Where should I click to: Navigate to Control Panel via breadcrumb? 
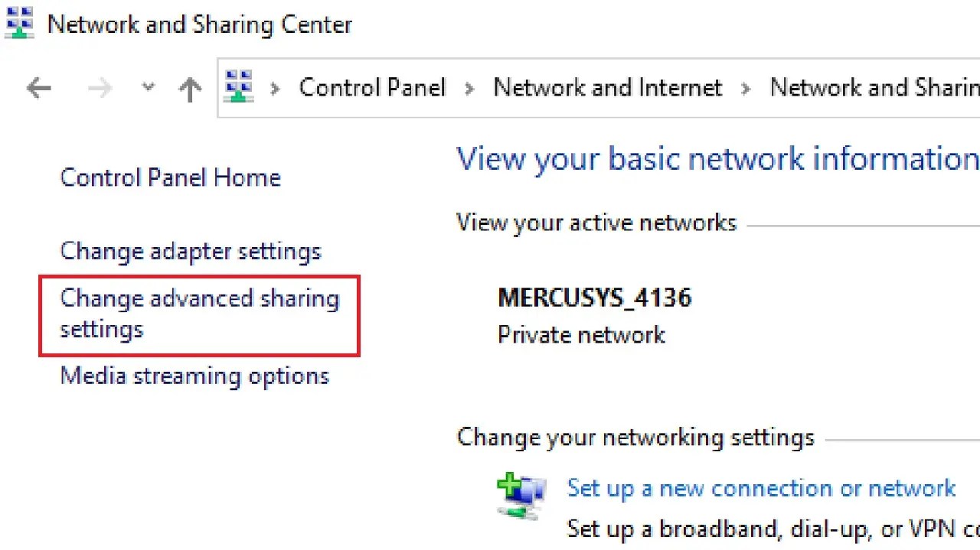372,87
